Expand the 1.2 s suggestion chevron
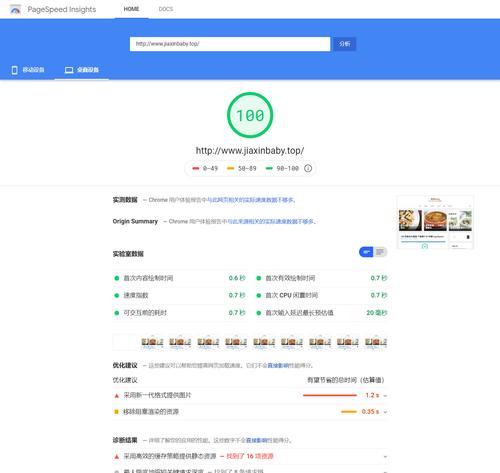Screen dimensions: 500x473 385,396
